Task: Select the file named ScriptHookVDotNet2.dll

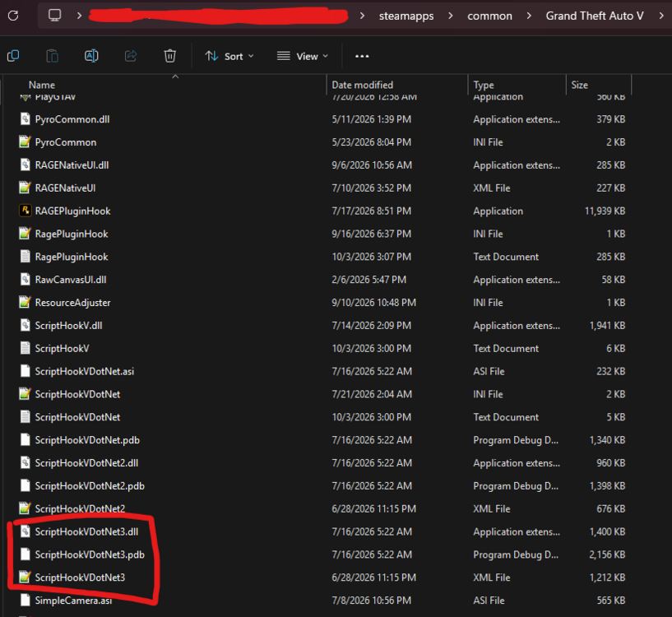Action: 86,463
